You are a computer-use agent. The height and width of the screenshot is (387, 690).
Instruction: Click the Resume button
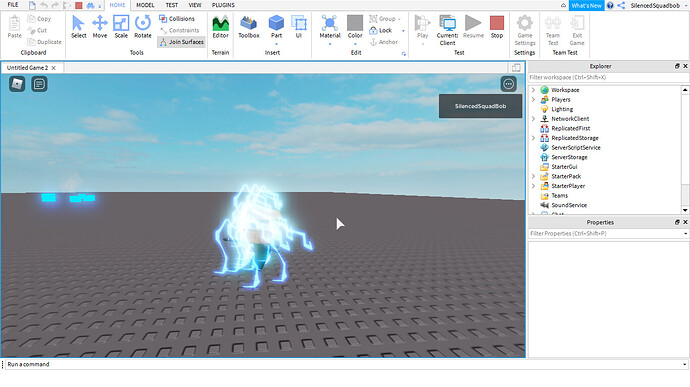click(x=473, y=27)
